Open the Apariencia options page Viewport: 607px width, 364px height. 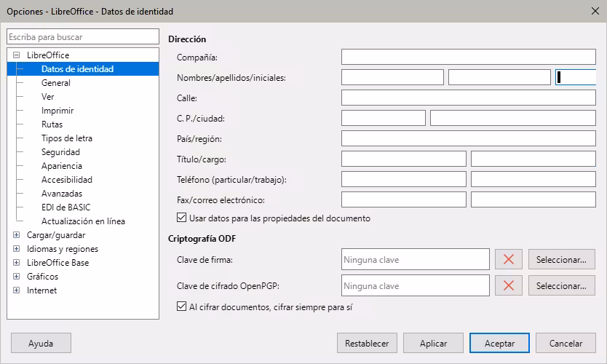(x=62, y=166)
